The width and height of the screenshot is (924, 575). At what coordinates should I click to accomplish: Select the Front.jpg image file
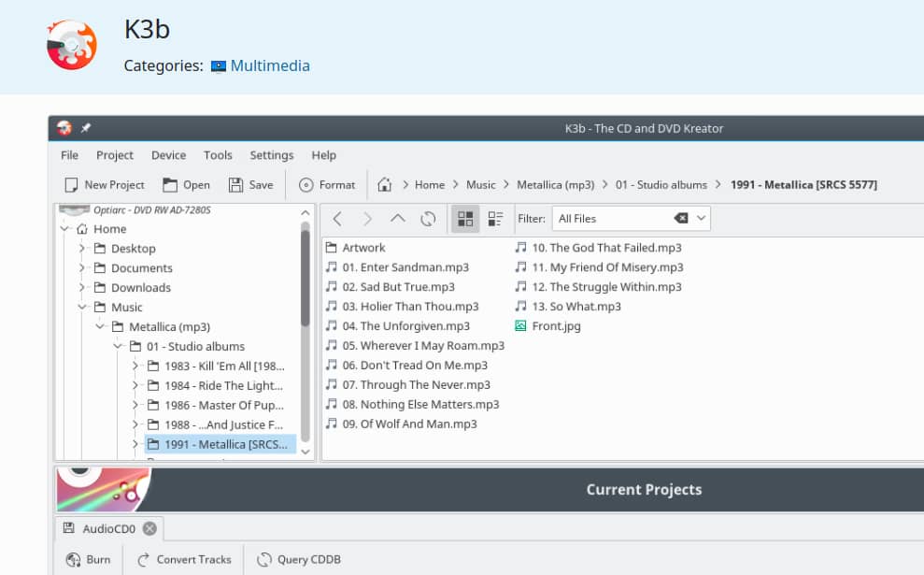[x=548, y=325]
